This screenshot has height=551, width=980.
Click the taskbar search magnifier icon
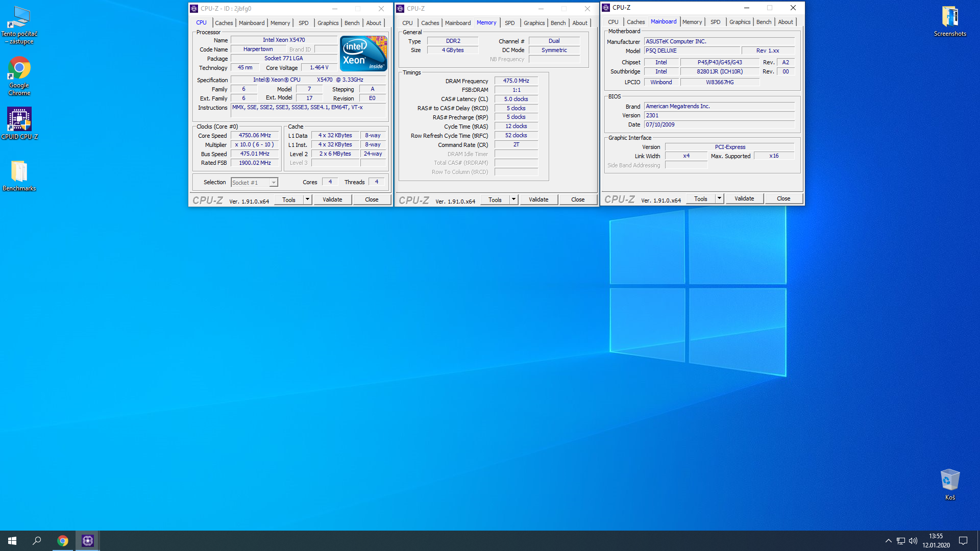37,541
